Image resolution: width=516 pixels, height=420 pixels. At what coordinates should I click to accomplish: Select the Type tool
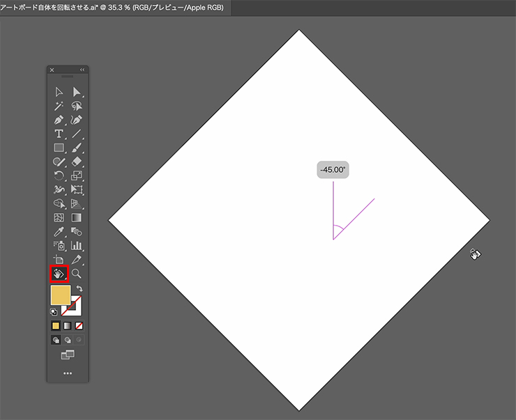[x=59, y=134]
